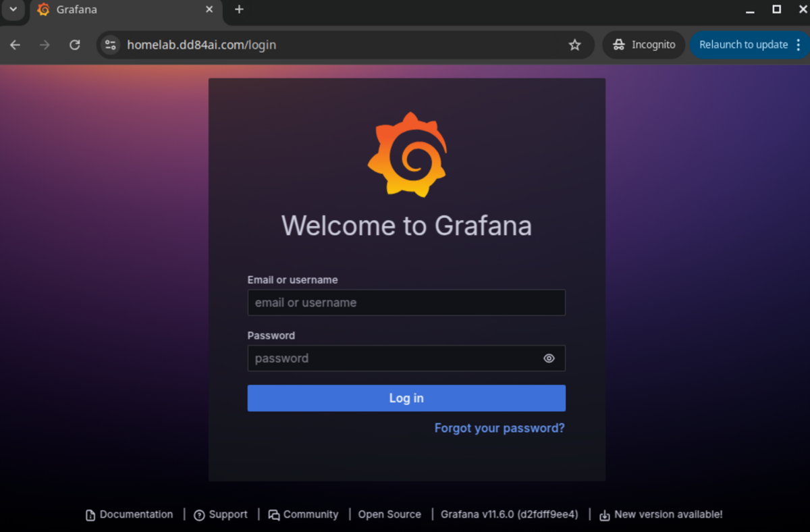Screen dimensions: 810x532
Task: Open the Community footer link
Action: click(x=310, y=514)
